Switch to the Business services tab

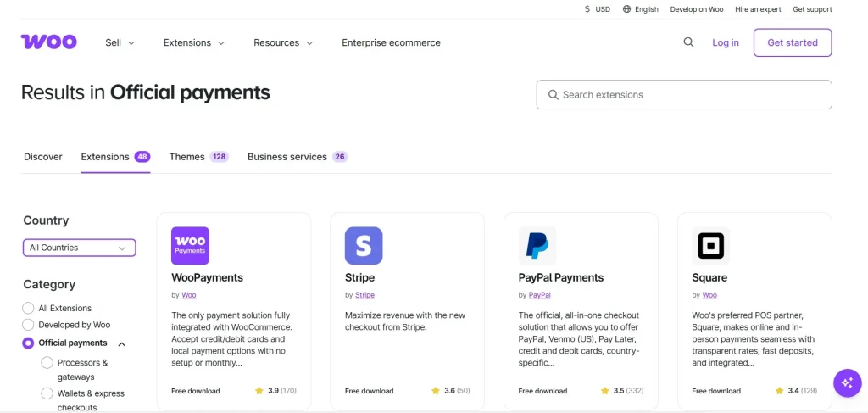coord(298,157)
